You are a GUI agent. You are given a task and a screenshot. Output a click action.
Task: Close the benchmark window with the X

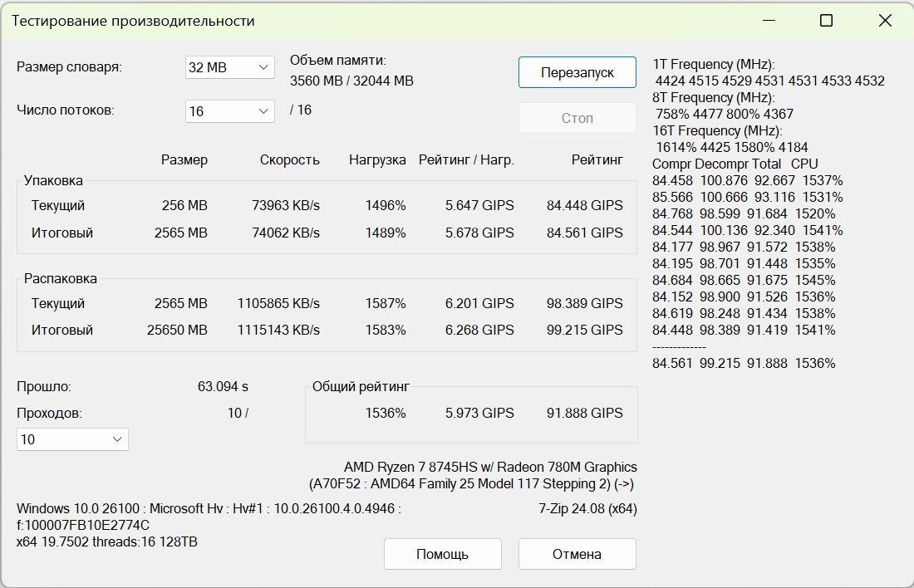[885, 21]
